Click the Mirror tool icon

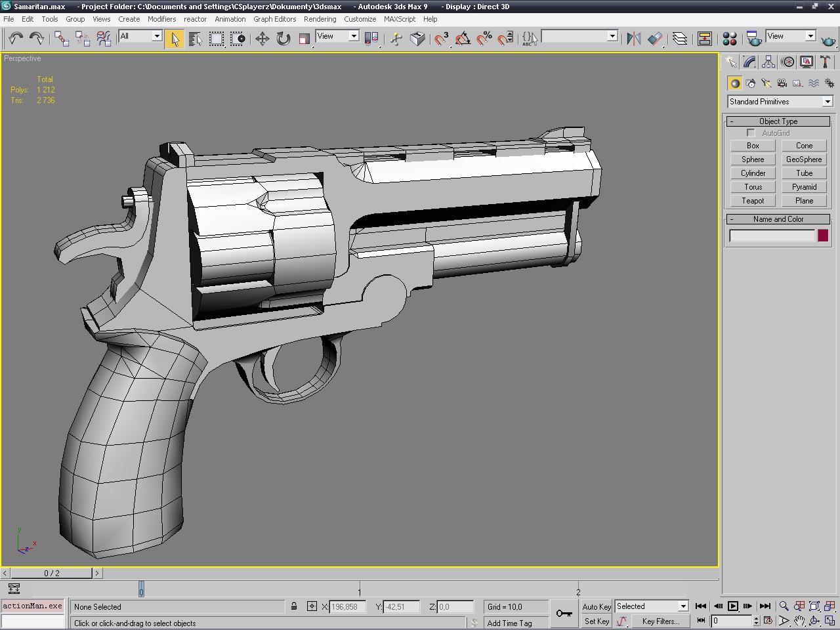point(633,39)
